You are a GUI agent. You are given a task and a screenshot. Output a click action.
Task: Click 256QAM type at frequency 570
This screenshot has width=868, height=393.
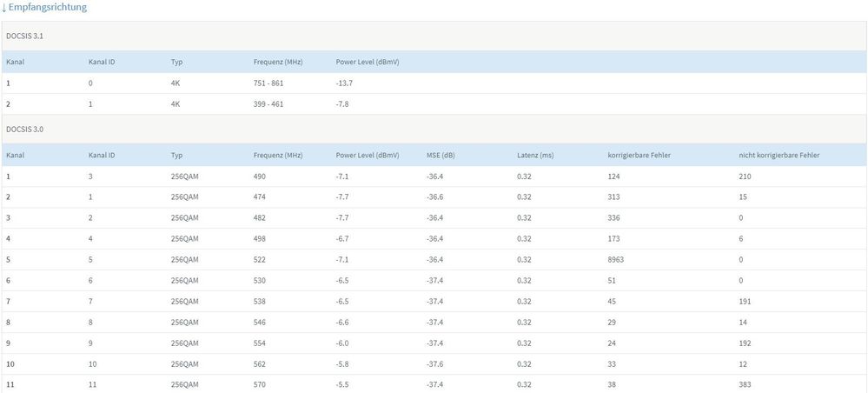[184, 384]
